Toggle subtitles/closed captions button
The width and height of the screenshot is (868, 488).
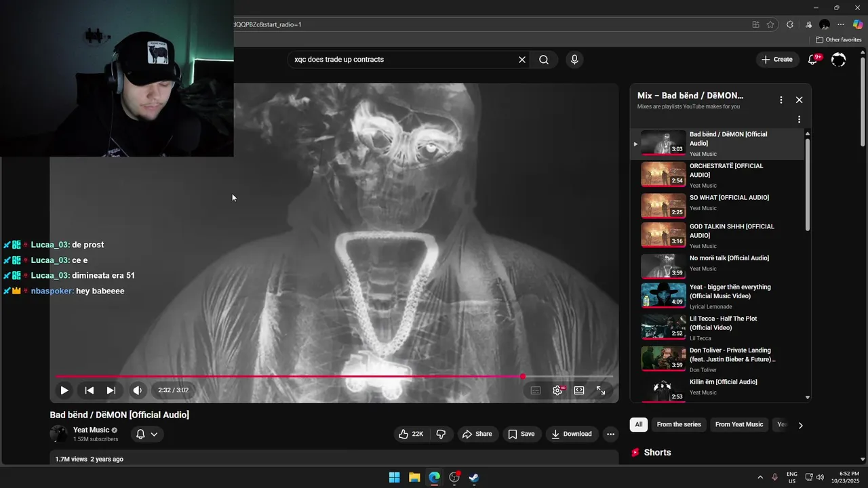tap(536, 390)
